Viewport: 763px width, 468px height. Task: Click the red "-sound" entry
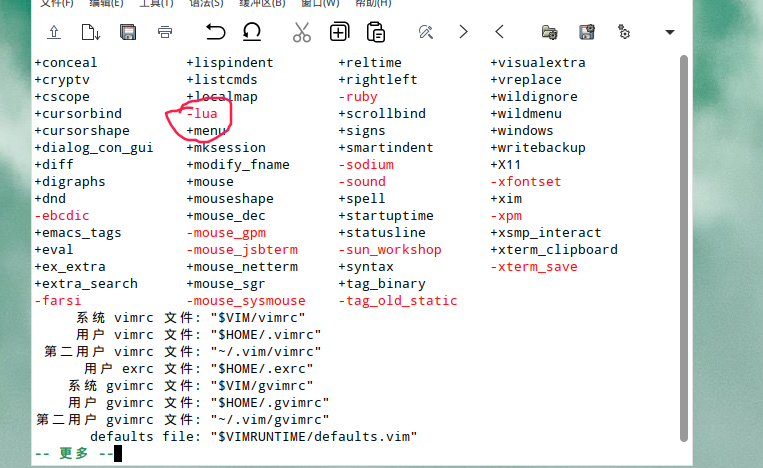(362, 181)
